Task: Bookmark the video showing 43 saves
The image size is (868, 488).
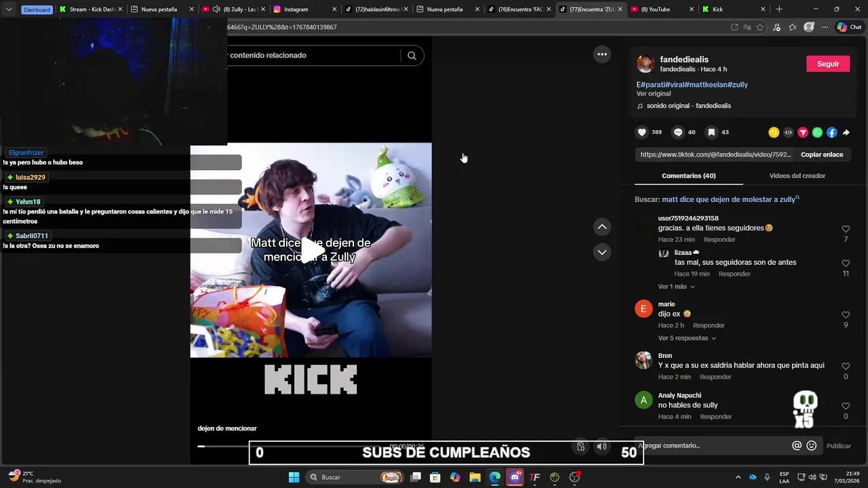Action: pos(711,132)
